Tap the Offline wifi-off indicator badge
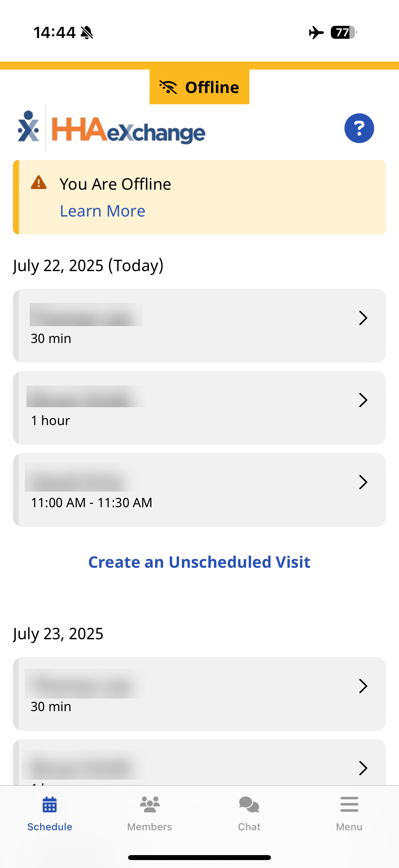The height and width of the screenshot is (868, 399). click(x=199, y=87)
